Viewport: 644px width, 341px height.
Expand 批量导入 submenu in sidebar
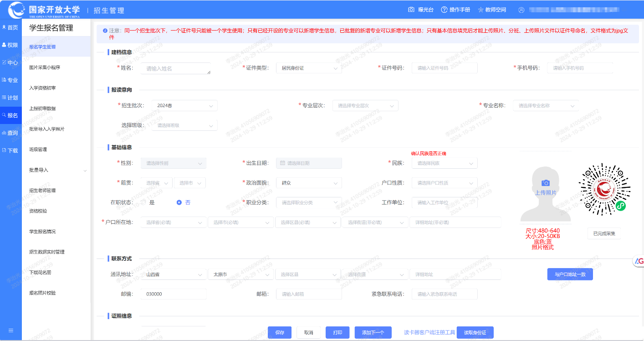pos(85,170)
